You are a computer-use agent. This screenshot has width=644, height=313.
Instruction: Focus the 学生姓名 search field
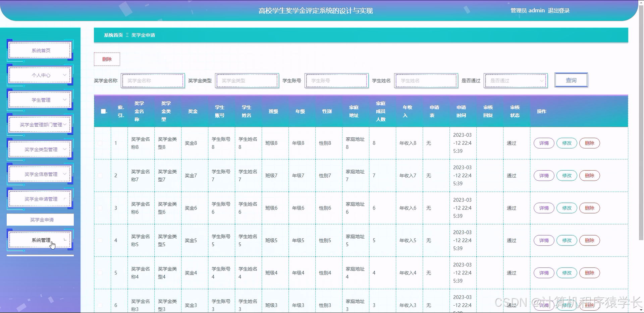pyautogui.click(x=426, y=81)
